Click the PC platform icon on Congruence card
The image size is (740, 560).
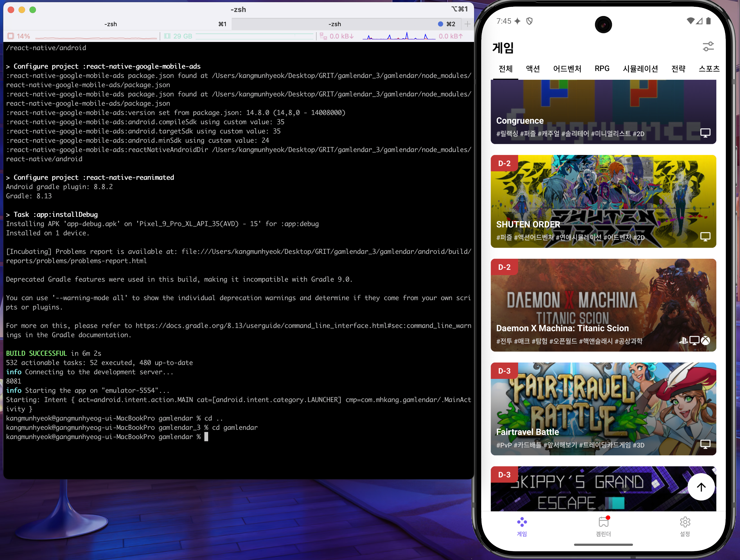pyautogui.click(x=705, y=133)
